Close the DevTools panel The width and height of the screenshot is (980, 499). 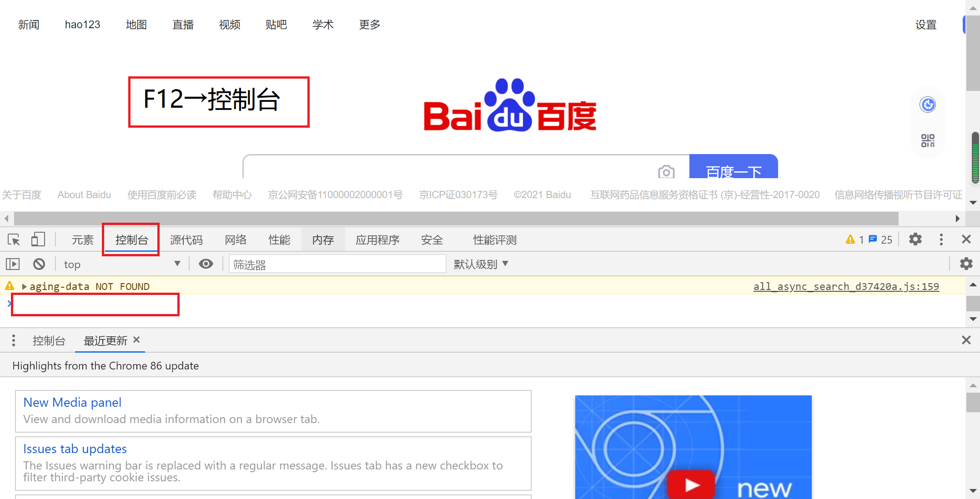tap(966, 239)
